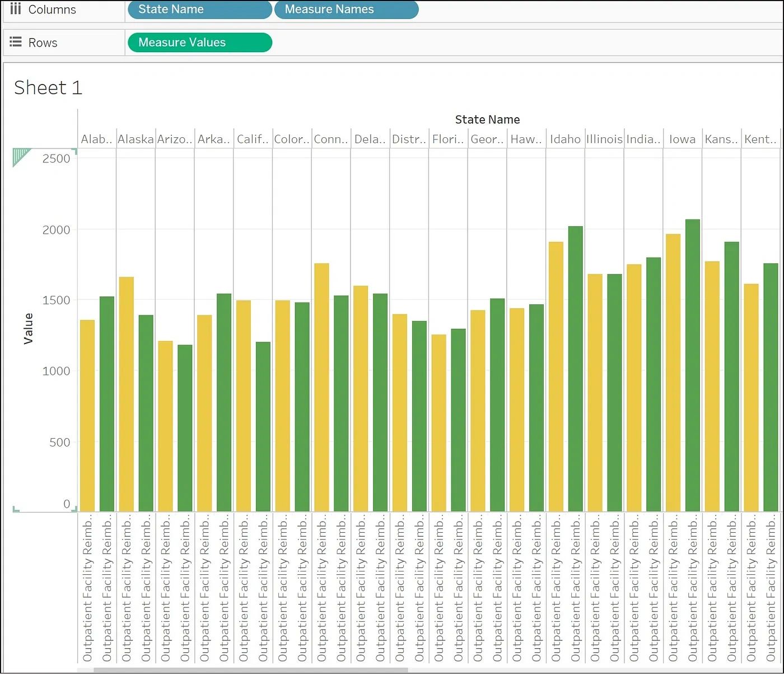
Task: Click the State Name field header
Action: pyautogui.click(x=487, y=119)
